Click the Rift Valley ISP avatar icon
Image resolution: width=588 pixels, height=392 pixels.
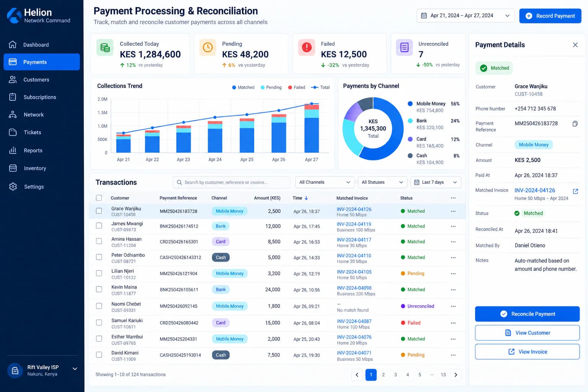(x=15, y=371)
